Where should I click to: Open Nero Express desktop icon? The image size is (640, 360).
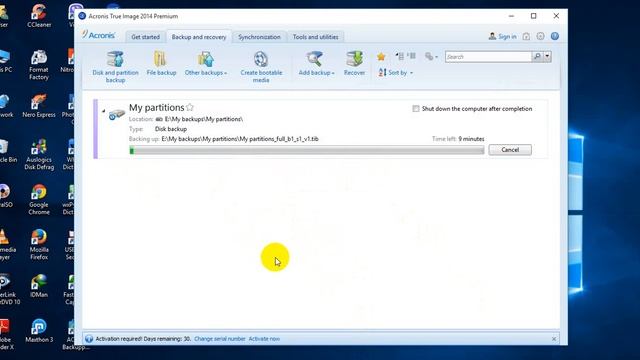[x=39, y=106]
